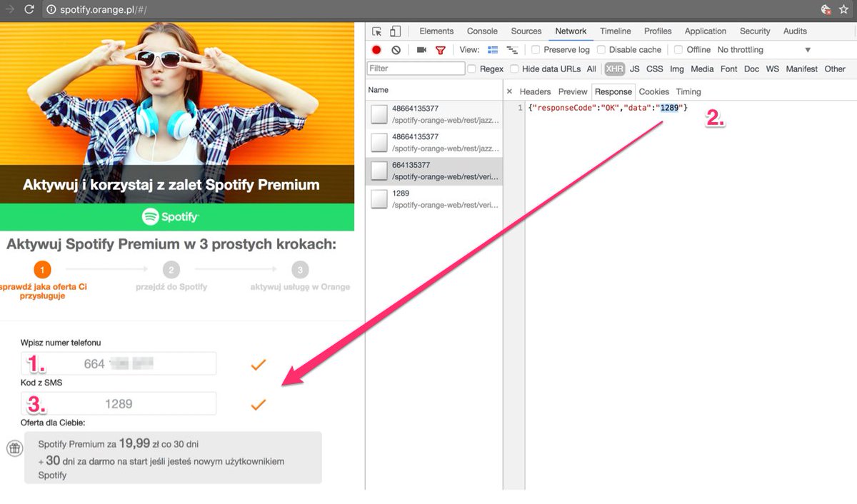Click the gift icon beside the offer
Image resolution: width=857 pixels, height=504 pixels.
[14, 448]
